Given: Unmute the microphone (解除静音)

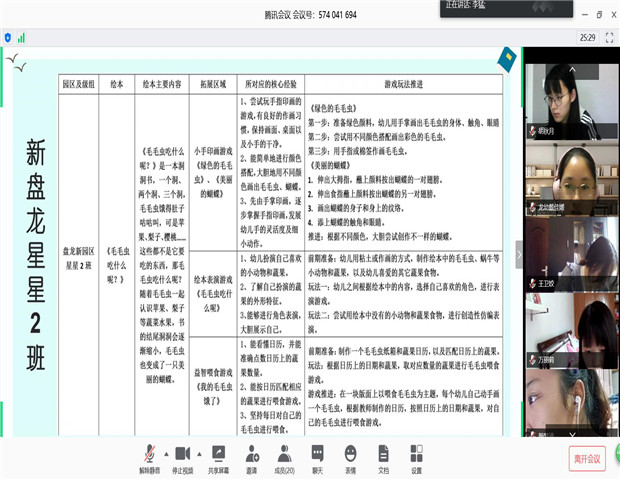Looking at the screenshot, I should (148, 457).
